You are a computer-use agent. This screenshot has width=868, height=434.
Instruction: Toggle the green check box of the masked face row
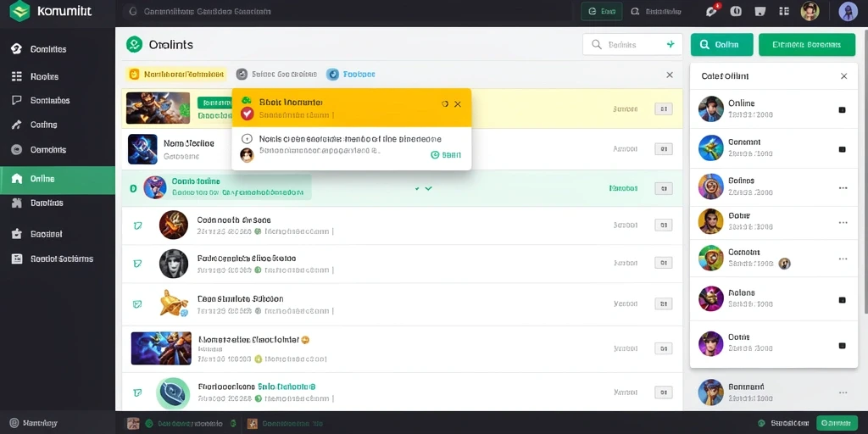coord(138,264)
